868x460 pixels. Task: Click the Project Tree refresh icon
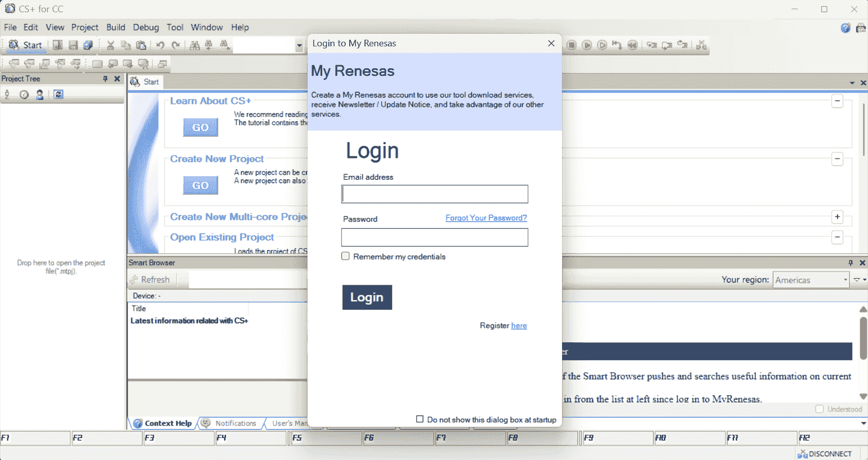click(x=59, y=94)
